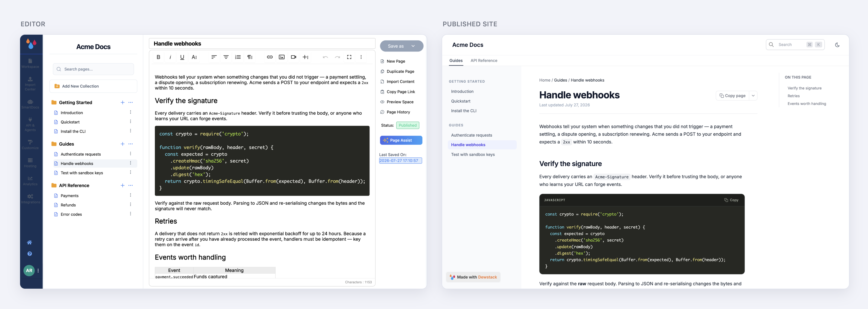Center-align text in editor toolbar
This screenshot has height=309, width=868.
coord(226,57)
